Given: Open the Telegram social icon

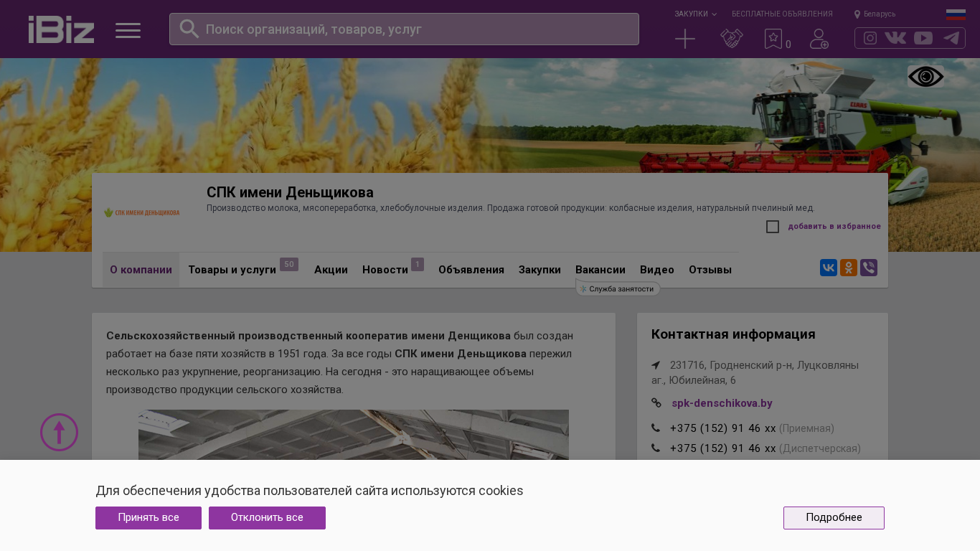Looking at the screenshot, I should tap(951, 38).
